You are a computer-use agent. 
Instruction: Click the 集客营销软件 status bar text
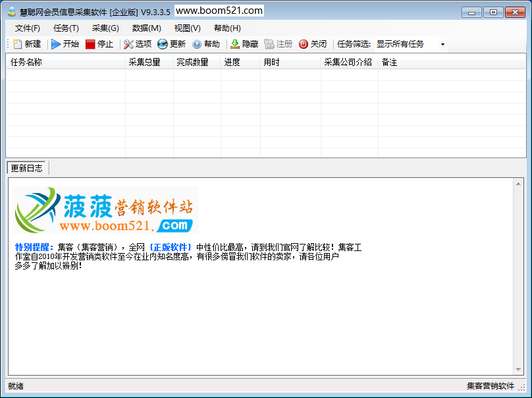tap(491, 386)
